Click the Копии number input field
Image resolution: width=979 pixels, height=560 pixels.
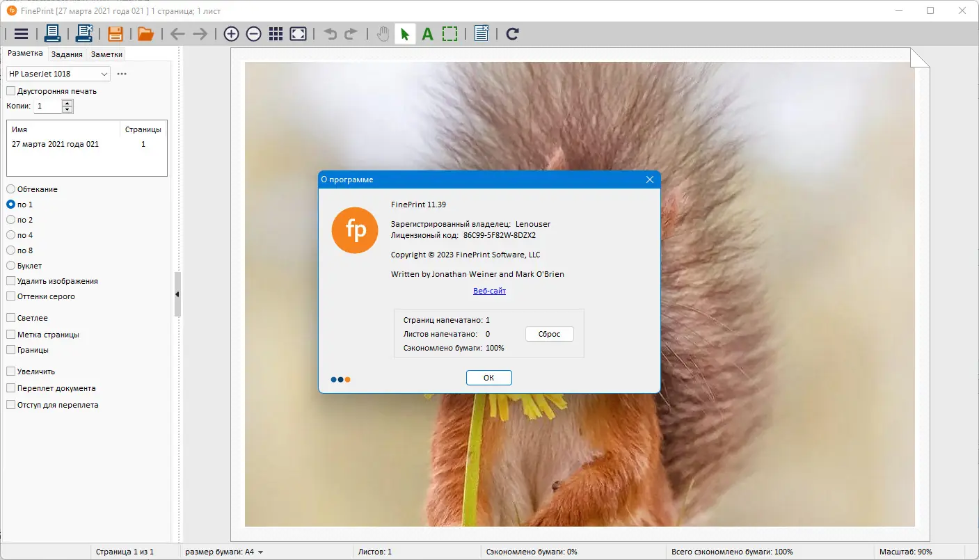tap(48, 106)
